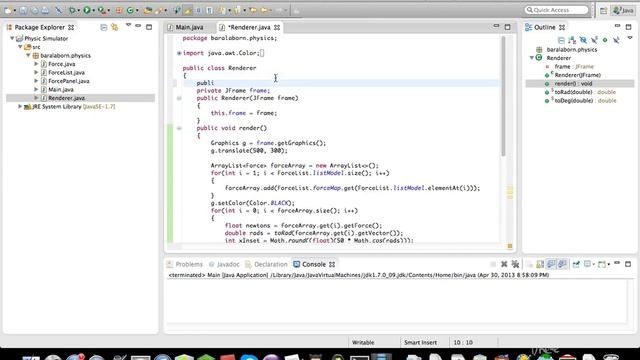Toggle alphabetical Sort in the Outline view
This screenshot has height=360, width=640.
pos(572,40)
